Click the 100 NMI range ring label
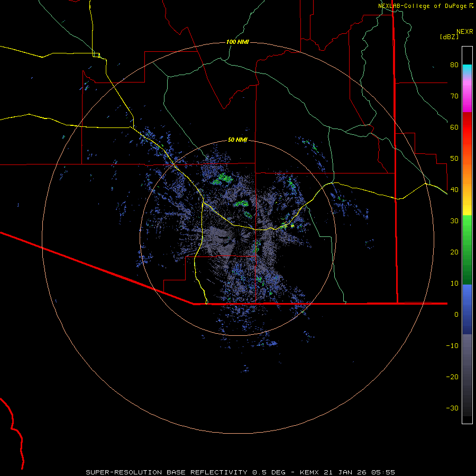Screen dimensions: 476x476 pos(237,42)
